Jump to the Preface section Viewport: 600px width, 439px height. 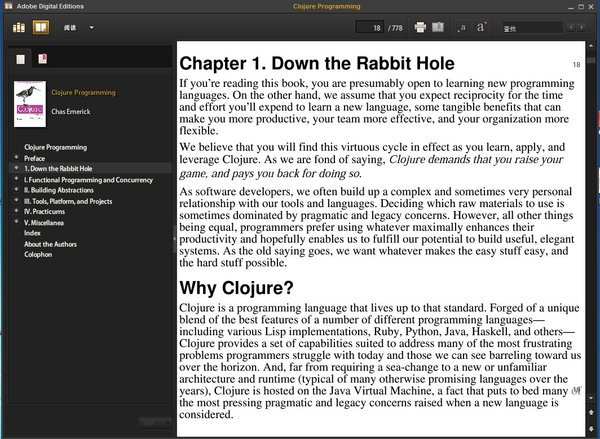click(x=34, y=158)
